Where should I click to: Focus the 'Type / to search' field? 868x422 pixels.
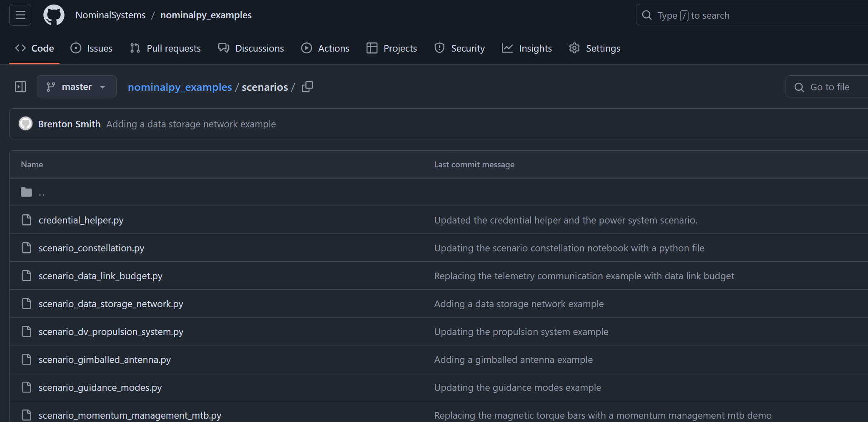click(752, 15)
